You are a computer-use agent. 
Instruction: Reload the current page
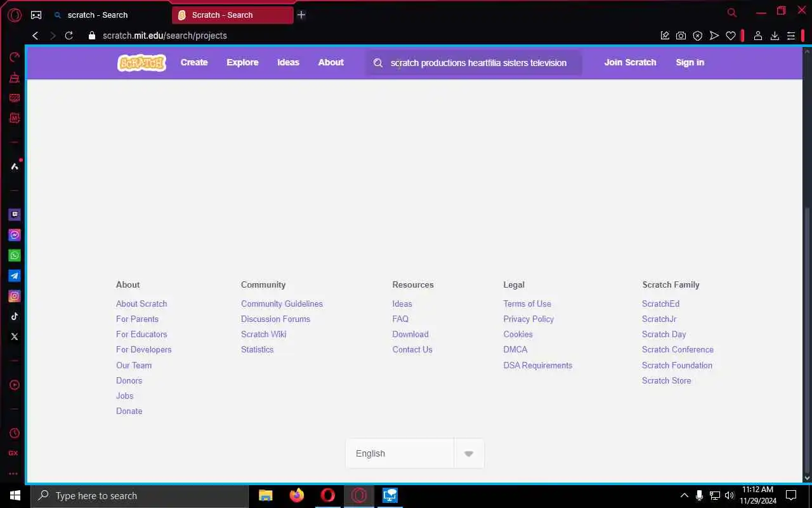69,36
